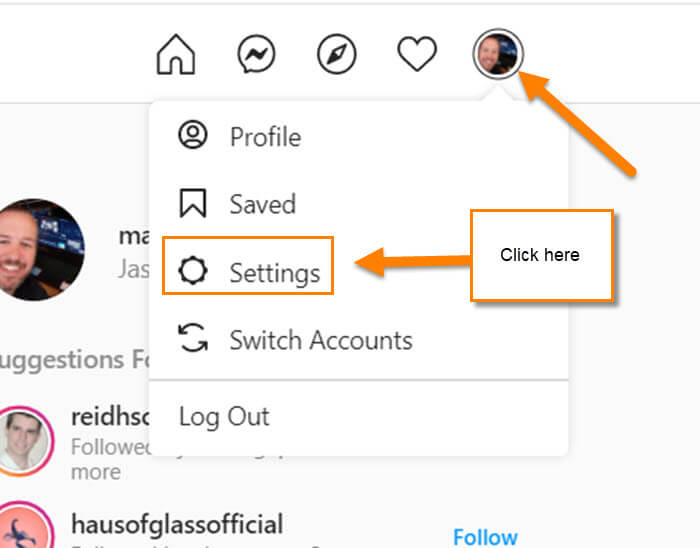700x548 pixels.
Task: Click the Saved bookmark icon
Action: tap(193, 203)
